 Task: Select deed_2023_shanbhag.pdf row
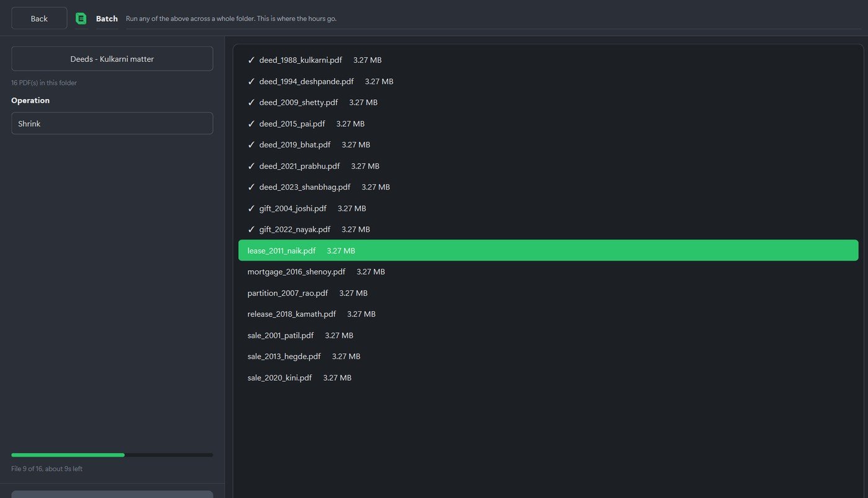[548, 187]
